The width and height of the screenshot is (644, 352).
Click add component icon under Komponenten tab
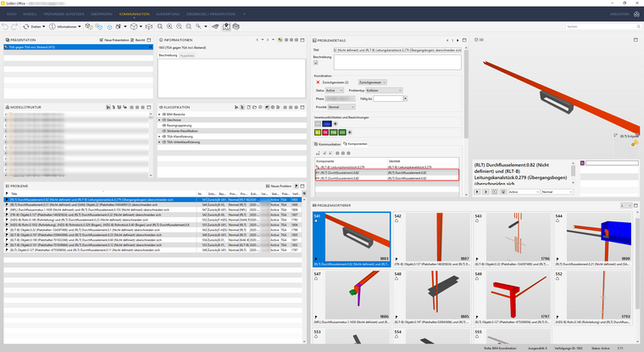pos(318,153)
